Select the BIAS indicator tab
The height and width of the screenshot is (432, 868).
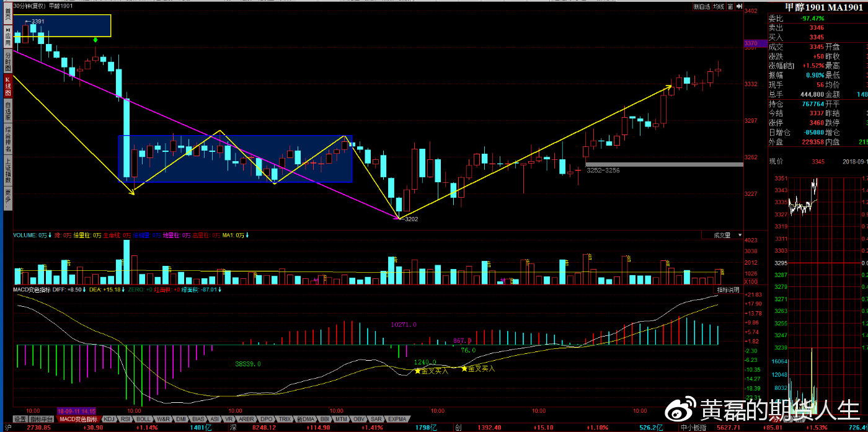coord(199,420)
